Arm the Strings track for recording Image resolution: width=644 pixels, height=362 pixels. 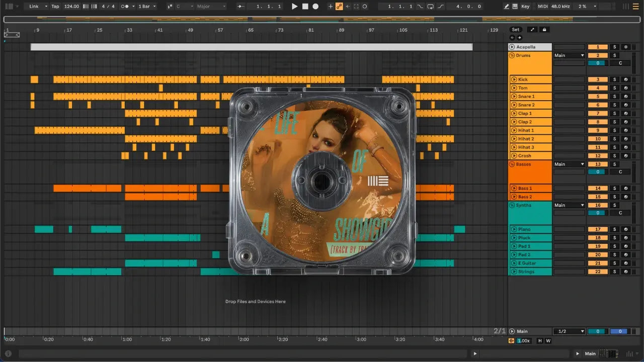626,271
